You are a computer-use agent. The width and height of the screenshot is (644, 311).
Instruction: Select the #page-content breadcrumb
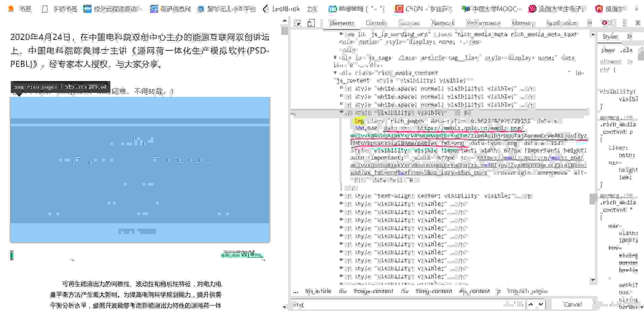tap(373, 291)
